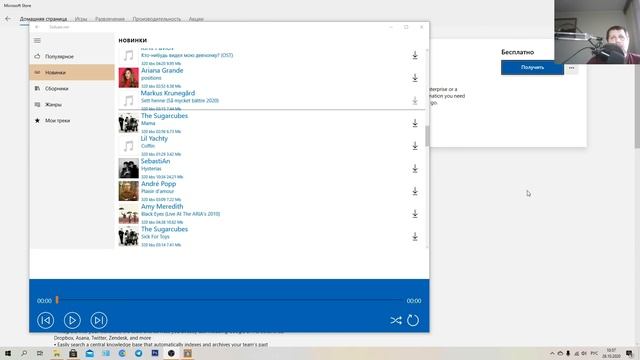The height and width of the screenshot is (360, 640).
Task: Click the Sugarcubes Mama album thumbnail
Action: 129,123
